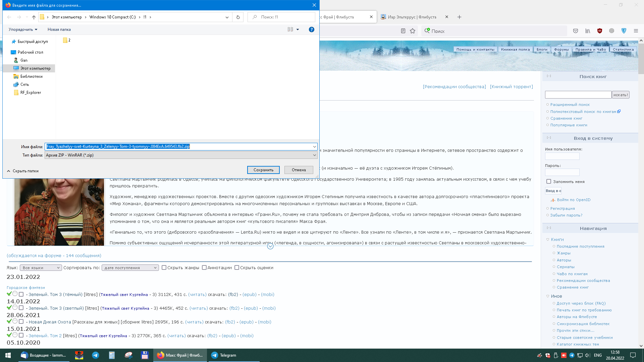644x362 pixels.
Task: Open Telegram pinned taskbar icon
Action: tap(96, 355)
